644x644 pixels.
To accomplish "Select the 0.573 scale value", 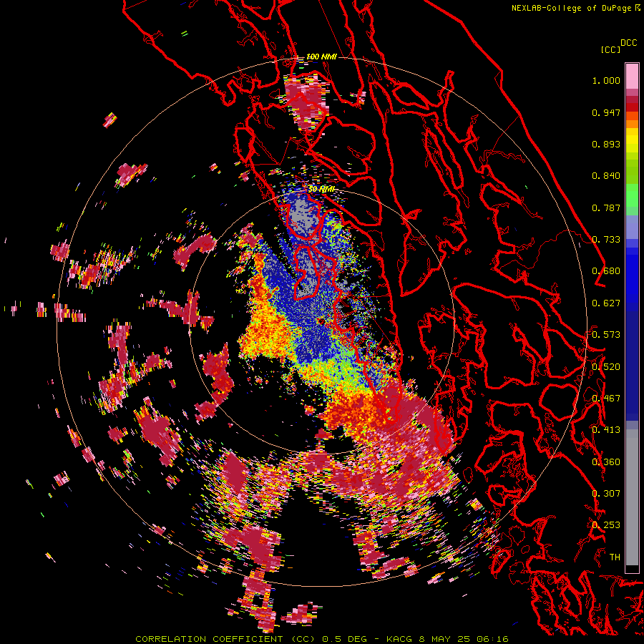I will point(606,335).
